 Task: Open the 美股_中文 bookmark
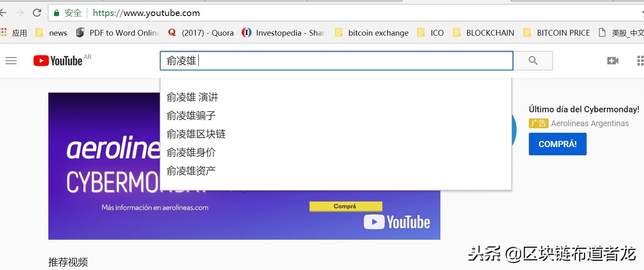click(x=621, y=33)
